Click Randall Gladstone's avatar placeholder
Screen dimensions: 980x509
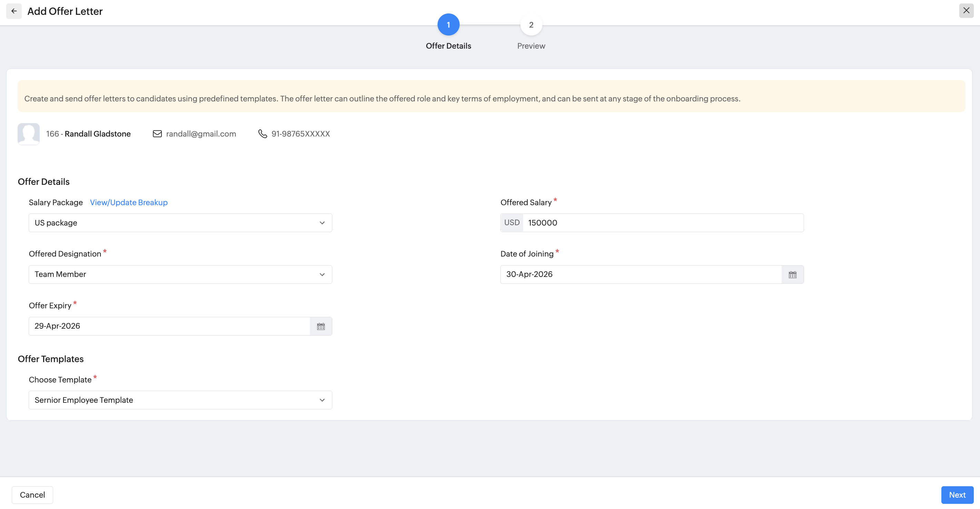coord(29,134)
